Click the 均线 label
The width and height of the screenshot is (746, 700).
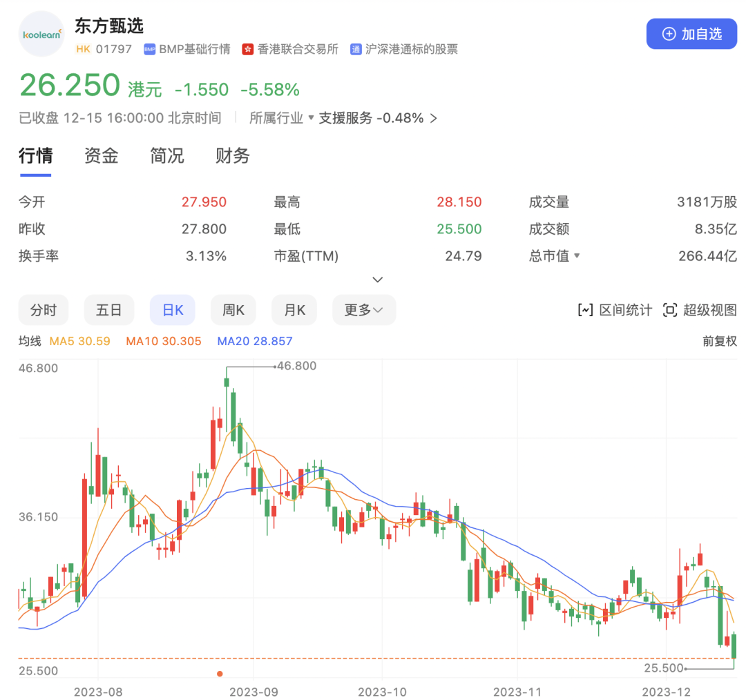click(x=30, y=341)
